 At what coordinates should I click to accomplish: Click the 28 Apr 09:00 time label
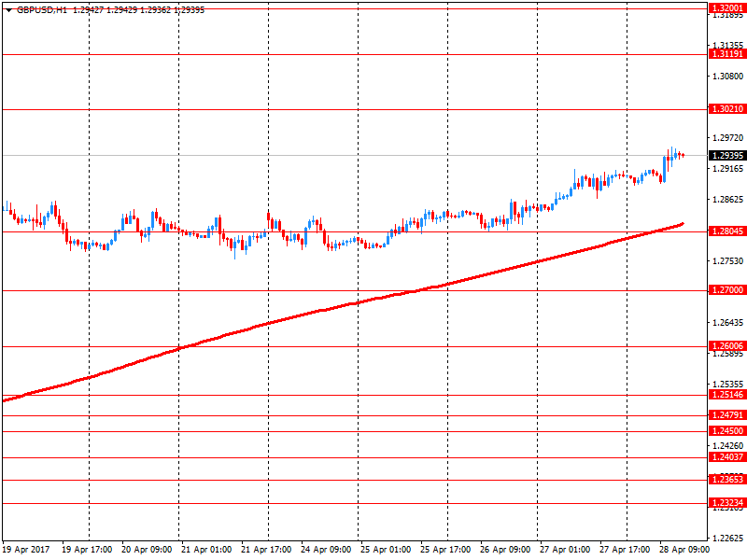(x=684, y=550)
